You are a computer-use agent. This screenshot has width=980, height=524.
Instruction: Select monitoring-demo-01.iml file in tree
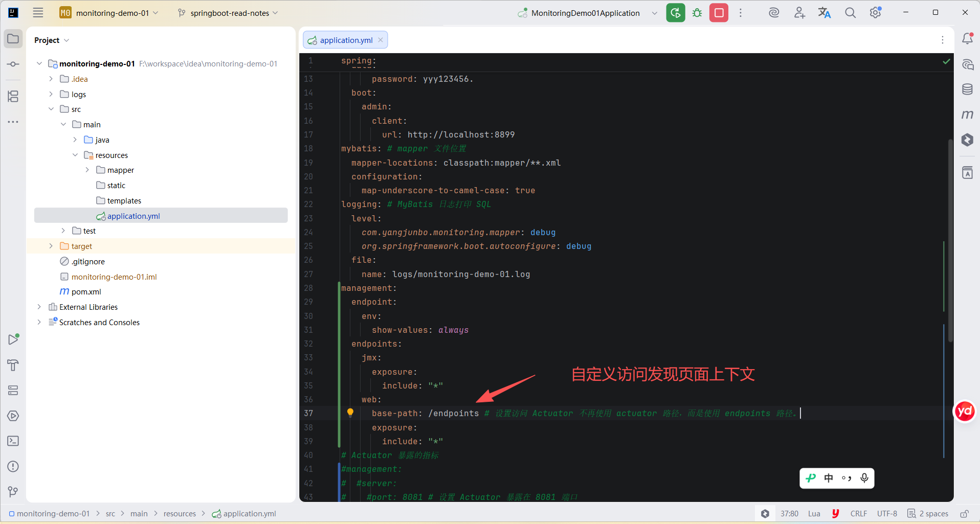coord(108,277)
